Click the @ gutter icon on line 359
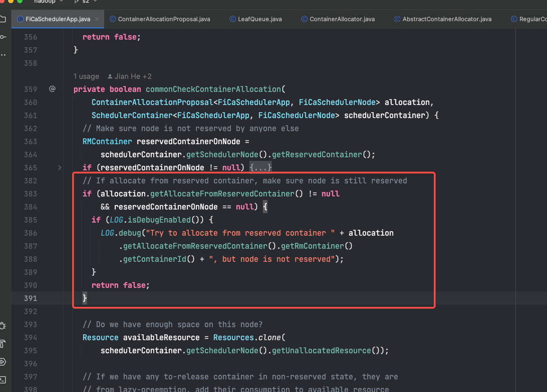 coord(52,89)
